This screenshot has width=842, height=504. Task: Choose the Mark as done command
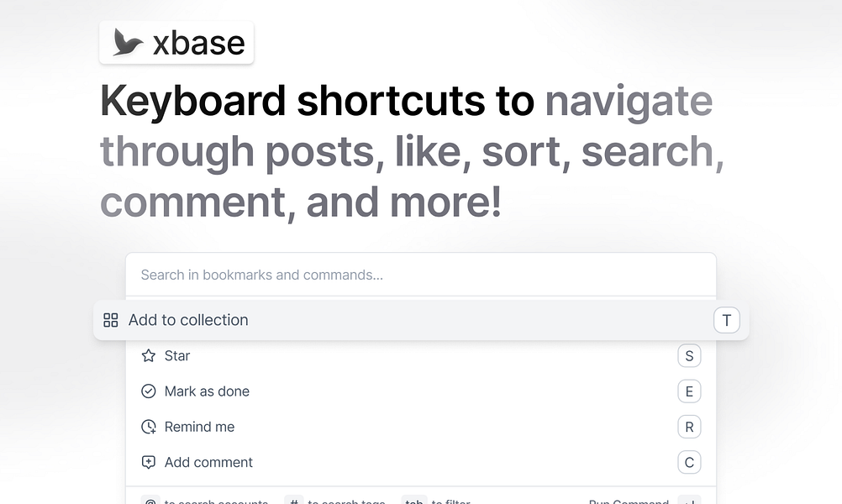[x=208, y=391]
